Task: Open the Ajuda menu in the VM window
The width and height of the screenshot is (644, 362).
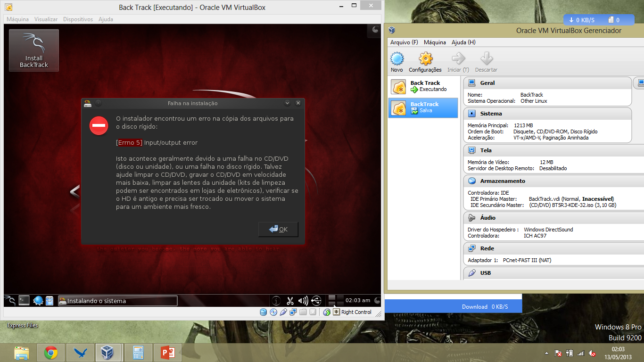Action: pos(106,19)
